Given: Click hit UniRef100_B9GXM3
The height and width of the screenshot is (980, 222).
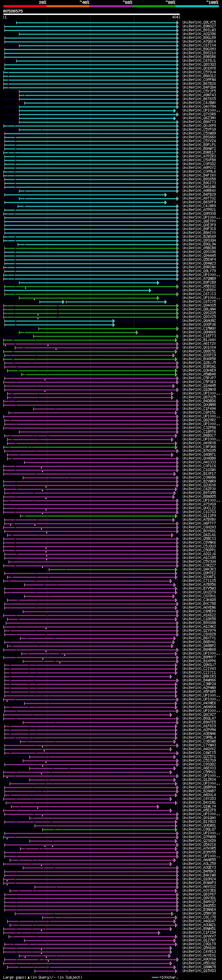Looking at the screenshot, I should pyautogui.click(x=199, y=49).
